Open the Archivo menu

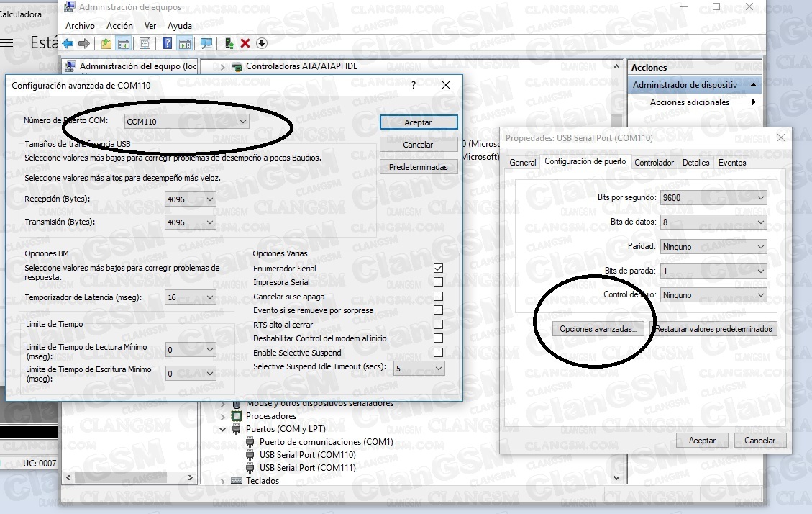[80, 26]
